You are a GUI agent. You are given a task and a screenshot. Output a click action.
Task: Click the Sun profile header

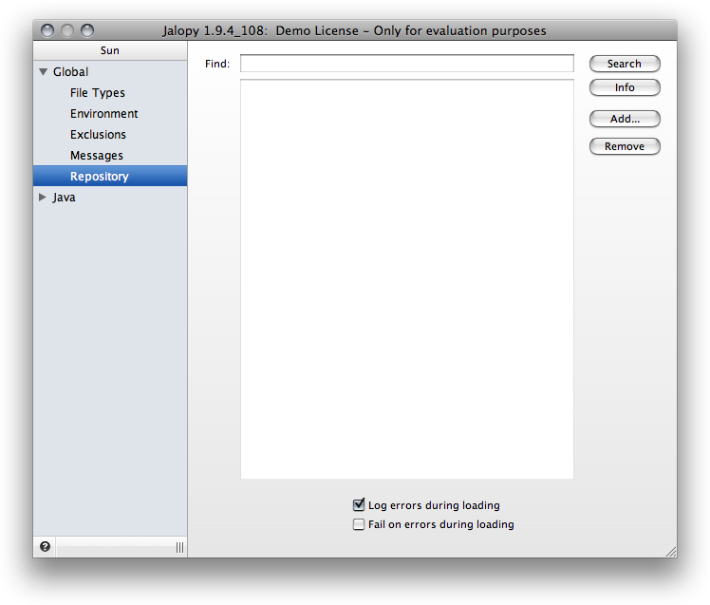(x=110, y=50)
